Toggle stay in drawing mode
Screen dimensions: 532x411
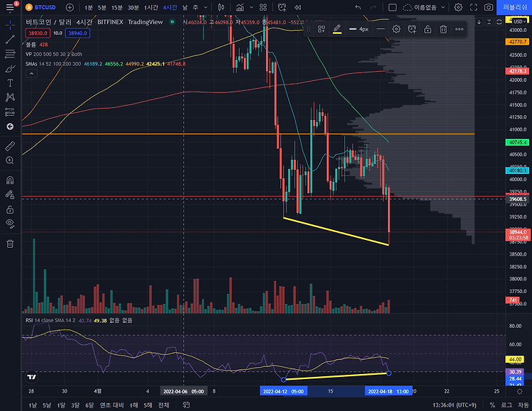coord(10,194)
